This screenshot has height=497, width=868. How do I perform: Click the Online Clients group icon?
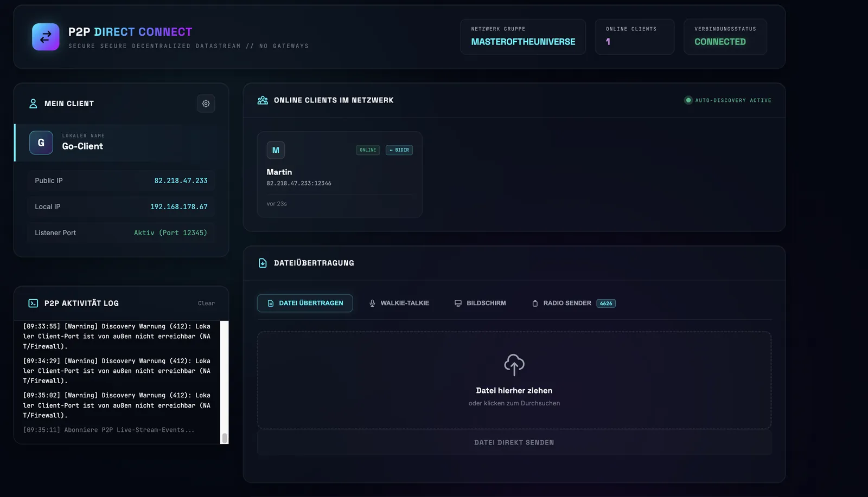coord(263,100)
